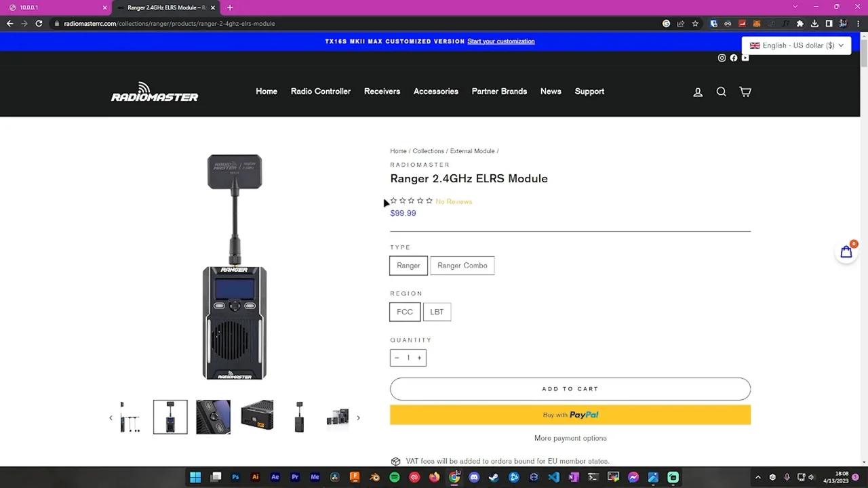Click the browser downloads icon

pyautogui.click(x=814, y=23)
